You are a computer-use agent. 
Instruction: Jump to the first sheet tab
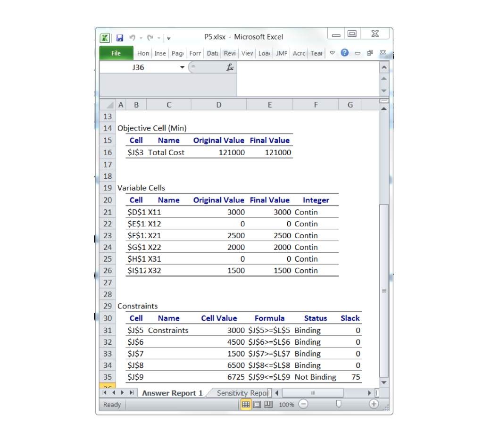104,392
